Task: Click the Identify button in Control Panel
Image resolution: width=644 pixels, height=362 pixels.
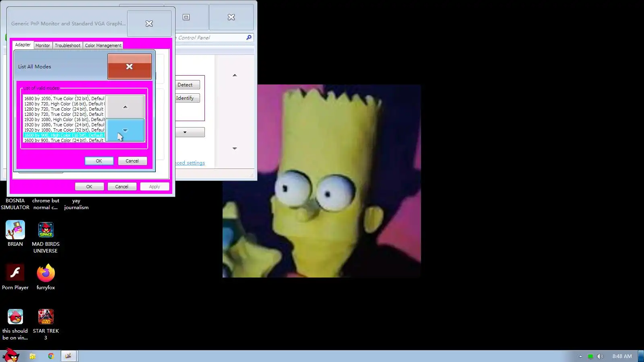Action: pos(187,98)
